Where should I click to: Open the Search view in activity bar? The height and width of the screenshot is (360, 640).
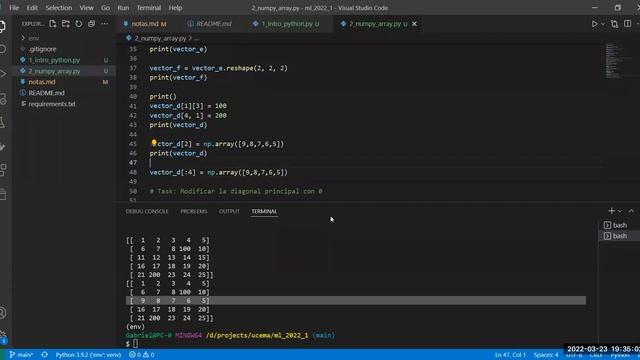click(x=2, y=49)
